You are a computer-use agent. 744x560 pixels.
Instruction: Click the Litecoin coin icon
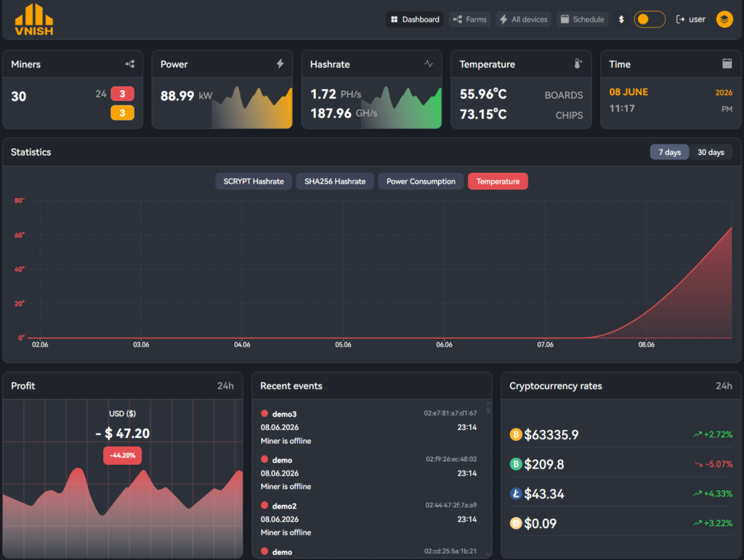[x=516, y=494]
